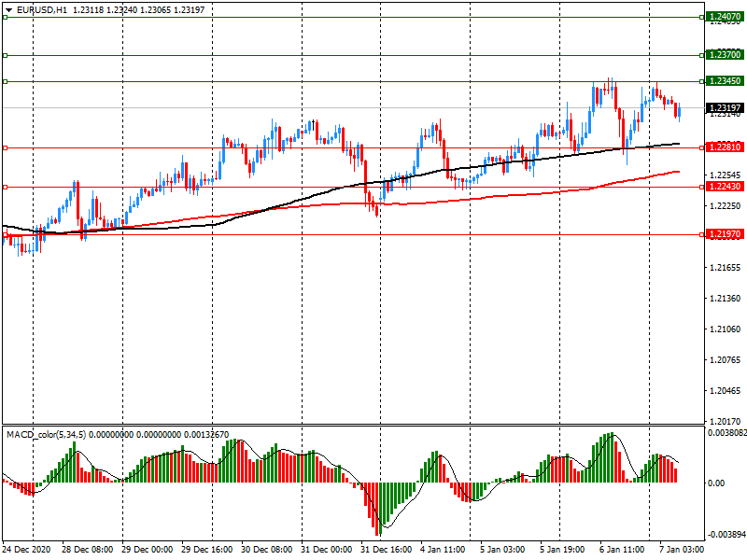Click the right end of black moving average

678,144
